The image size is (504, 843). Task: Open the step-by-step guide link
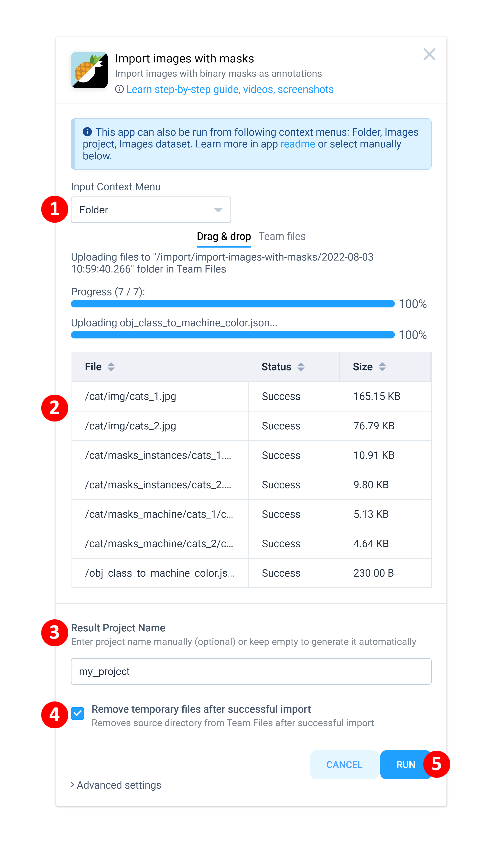click(230, 89)
